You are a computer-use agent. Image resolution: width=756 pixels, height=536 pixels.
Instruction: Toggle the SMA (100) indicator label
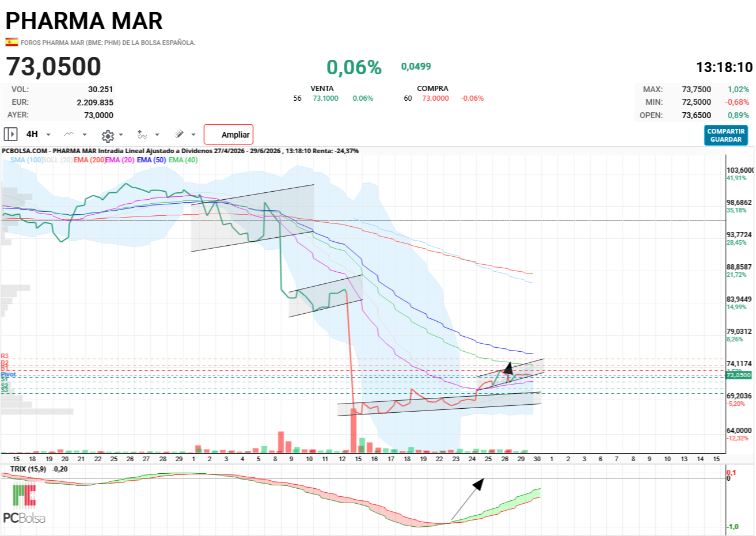[x=26, y=160]
